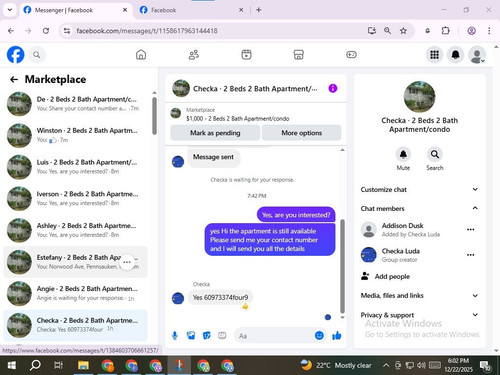Open the Facebook search magnifier icon
Screen dimensions: 500x375
pyautogui.click(x=37, y=55)
